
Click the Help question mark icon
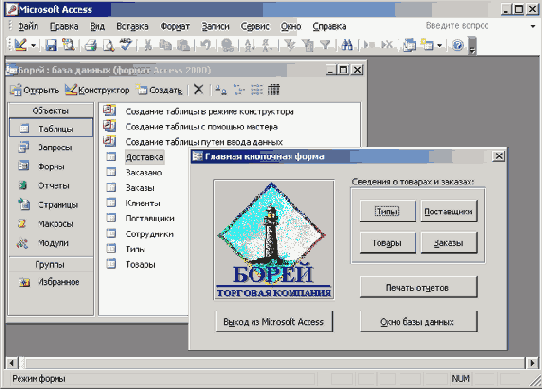click(x=458, y=45)
